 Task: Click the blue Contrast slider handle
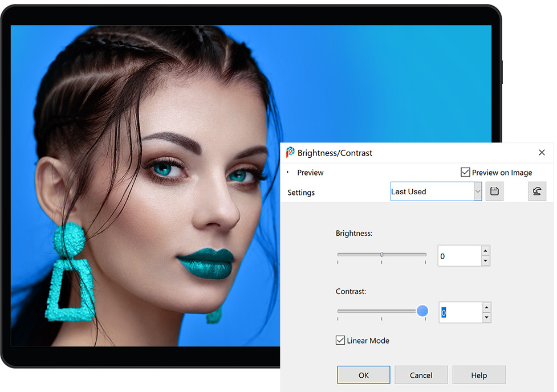(422, 311)
